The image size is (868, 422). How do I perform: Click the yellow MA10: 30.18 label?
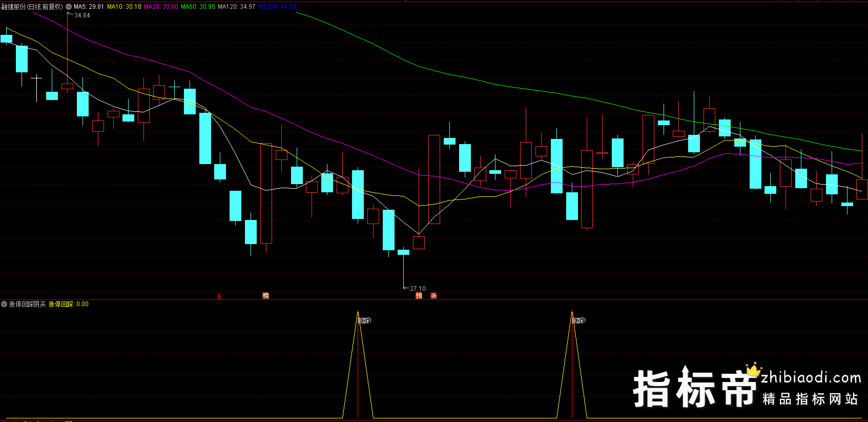pos(124,7)
